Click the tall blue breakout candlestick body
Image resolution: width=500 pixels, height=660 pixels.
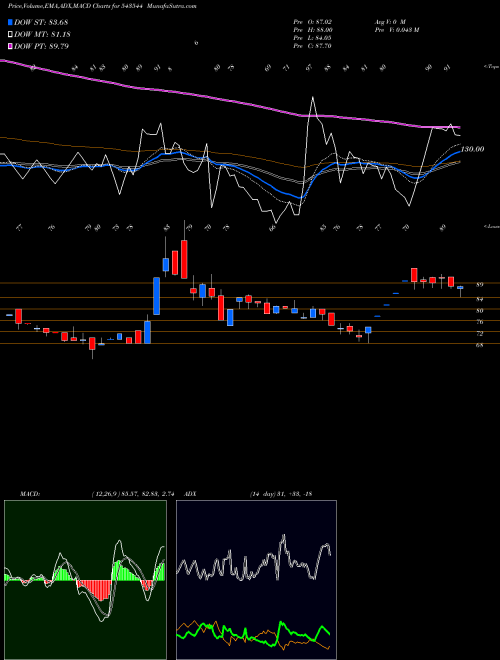[x=156, y=296]
